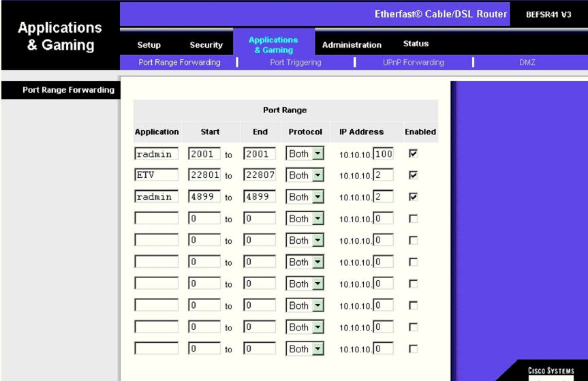The width and height of the screenshot is (588, 381).
Task: Click the IP Address column header
Action: click(362, 132)
